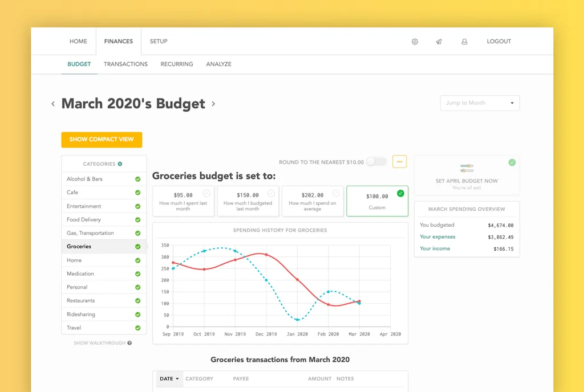The width and height of the screenshot is (584, 392).
Task: Open the FINANCES tab
Action: coord(119,41)
